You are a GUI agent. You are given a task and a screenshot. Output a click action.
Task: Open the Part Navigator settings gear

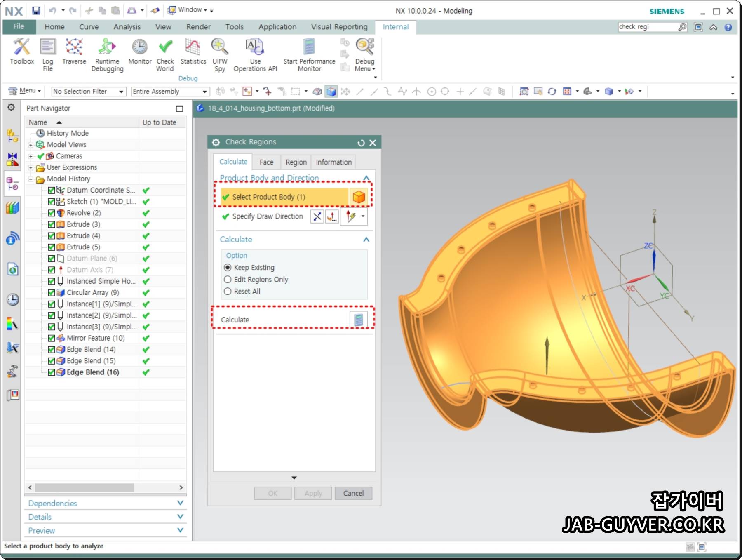pos(11,107)
